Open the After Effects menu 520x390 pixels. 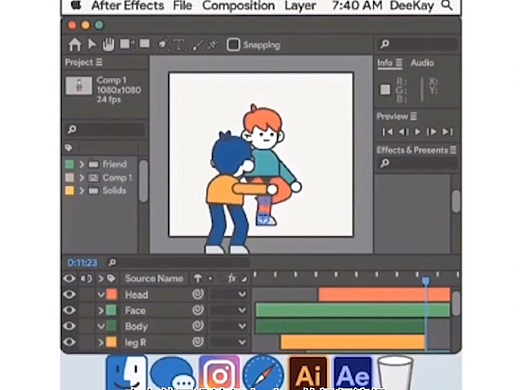[128, 6]
